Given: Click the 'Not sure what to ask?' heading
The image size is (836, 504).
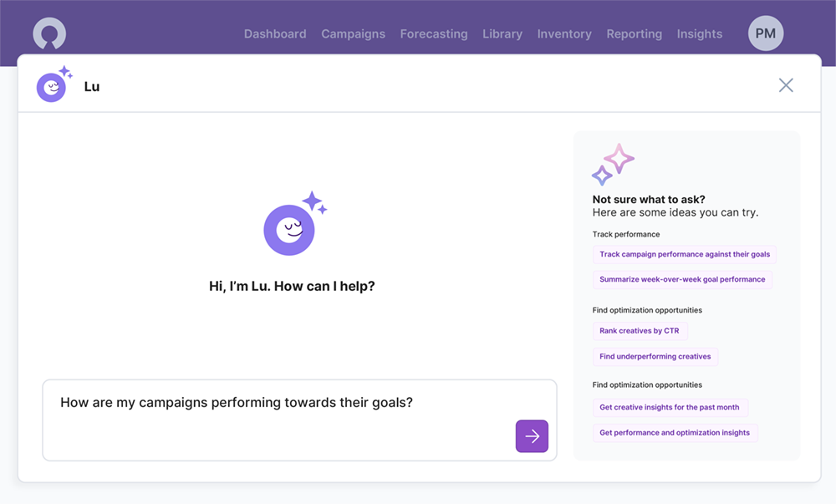Looking at the screenshot, I should [649, 200].
